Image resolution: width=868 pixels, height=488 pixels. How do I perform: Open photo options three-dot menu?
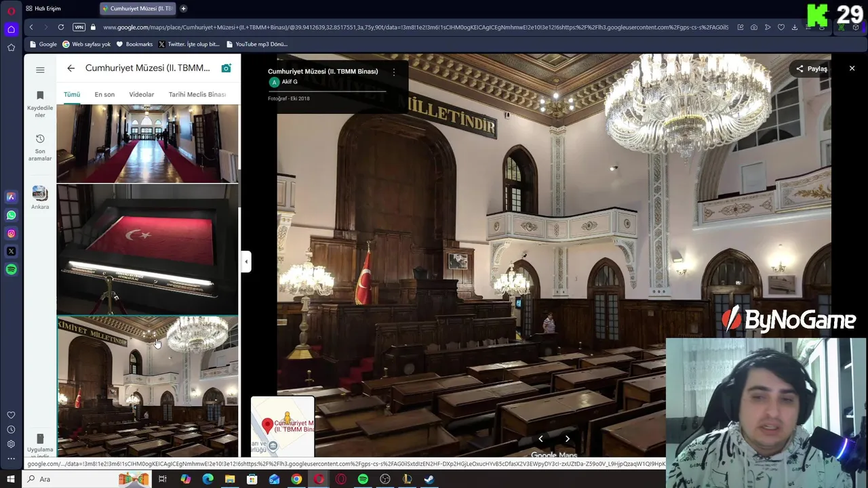point(394,72)
